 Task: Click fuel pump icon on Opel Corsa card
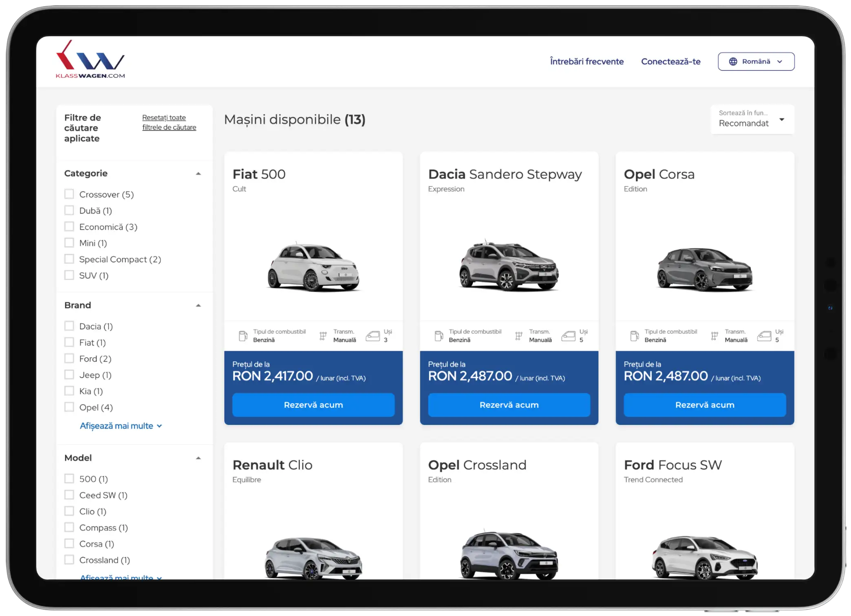634,336
